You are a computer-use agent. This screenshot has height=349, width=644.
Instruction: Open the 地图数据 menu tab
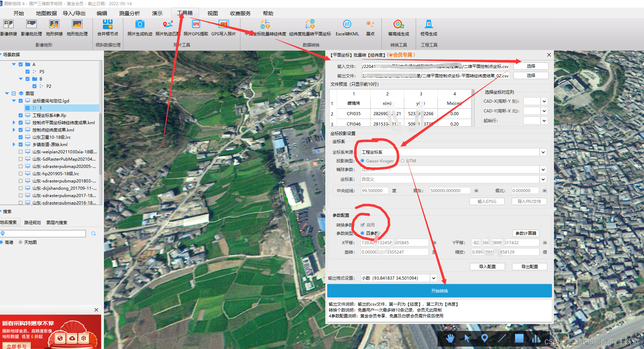tap(46, 13)
